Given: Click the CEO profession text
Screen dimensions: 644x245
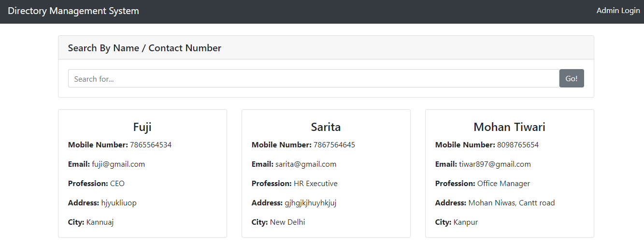Looking at the screenshot, I should (117, 184).
